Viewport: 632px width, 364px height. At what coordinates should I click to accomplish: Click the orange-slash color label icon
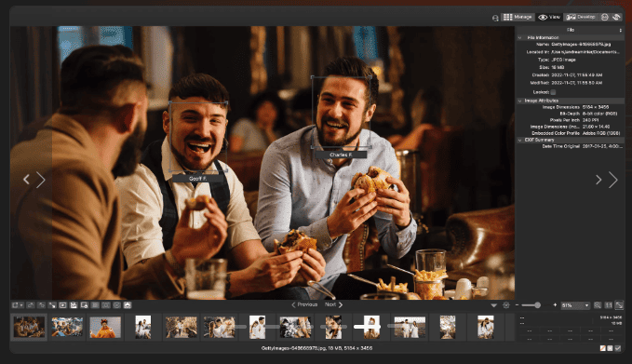[602, 348]
